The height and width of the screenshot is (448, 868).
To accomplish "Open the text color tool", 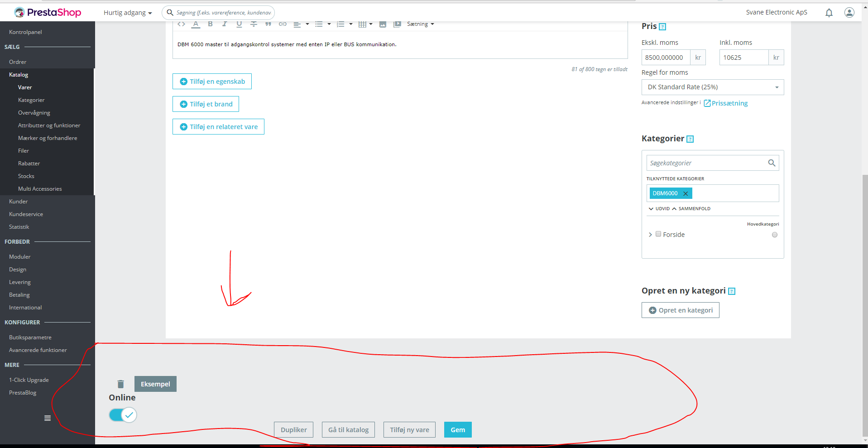I will tap(196, 24).
